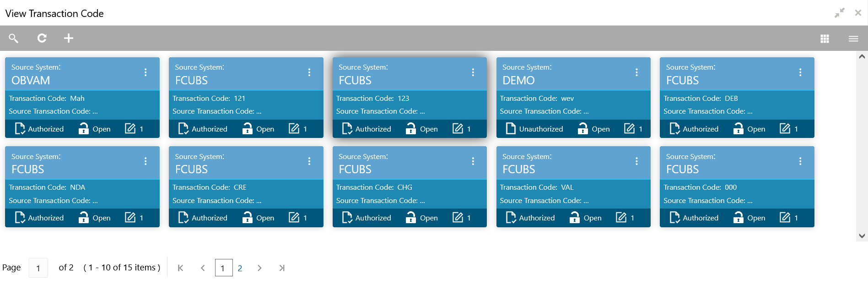868x291 pixels.
Task: Click Open lock icon on NDA card
Action: coord(83,218)
